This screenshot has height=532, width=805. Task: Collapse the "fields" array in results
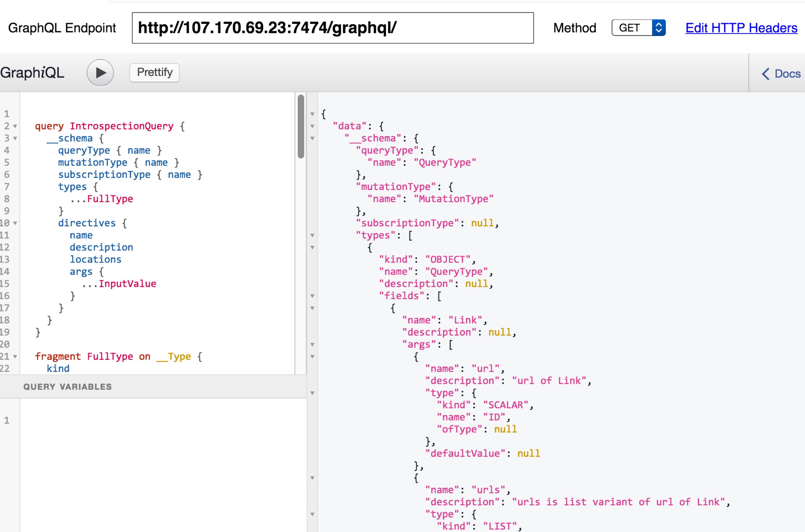tap(312, 296)
